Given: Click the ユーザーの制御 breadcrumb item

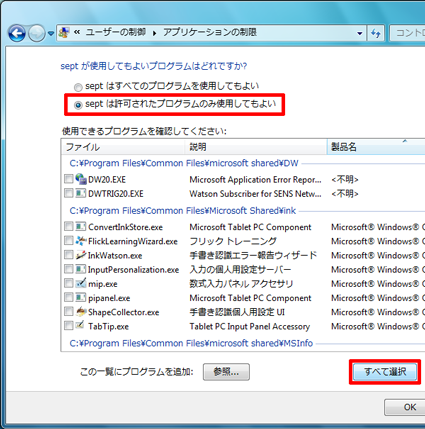Looking at the screenshot, I should (116, 32).
